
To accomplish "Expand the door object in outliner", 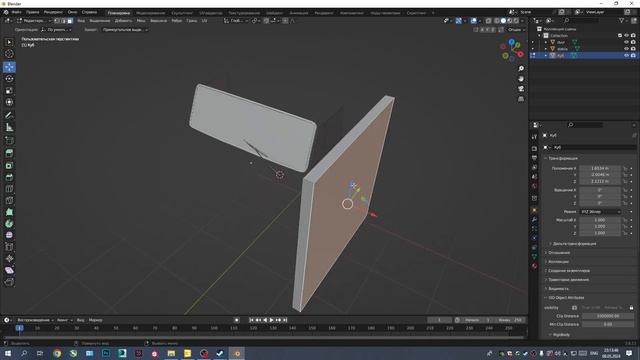I will 546,42.
